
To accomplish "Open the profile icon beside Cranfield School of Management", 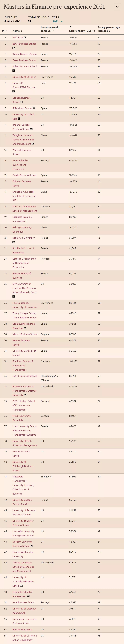I will 28,596.
